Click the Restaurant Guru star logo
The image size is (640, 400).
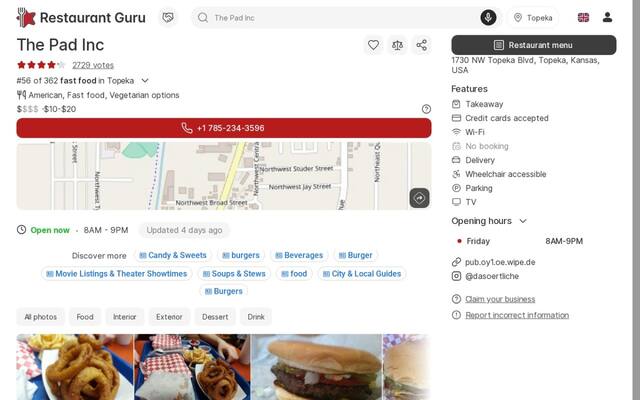(26, 18)
